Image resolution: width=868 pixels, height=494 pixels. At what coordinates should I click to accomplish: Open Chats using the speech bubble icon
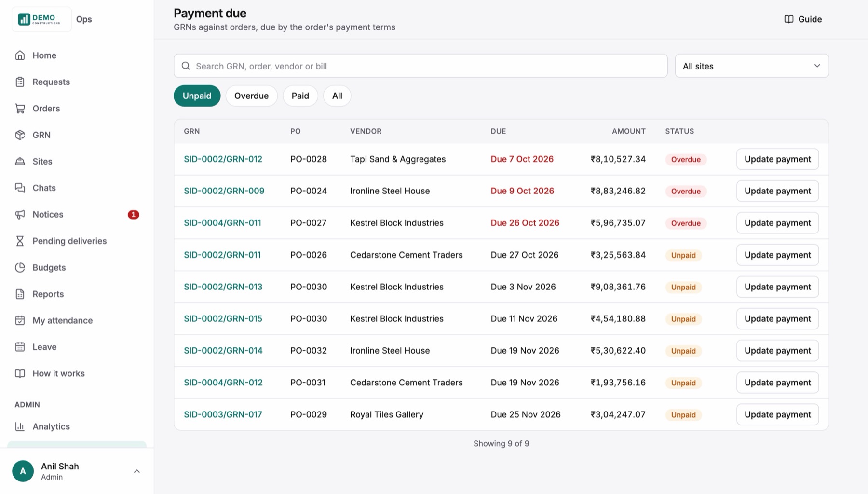20,188
